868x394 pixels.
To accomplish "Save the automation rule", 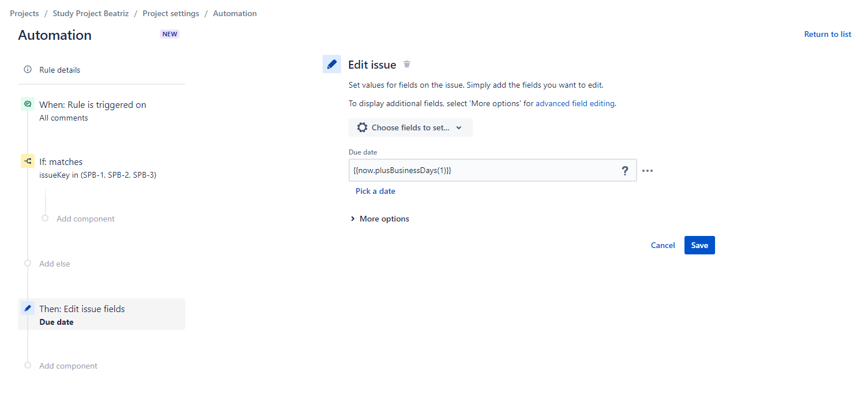I will tap(699, 245).
